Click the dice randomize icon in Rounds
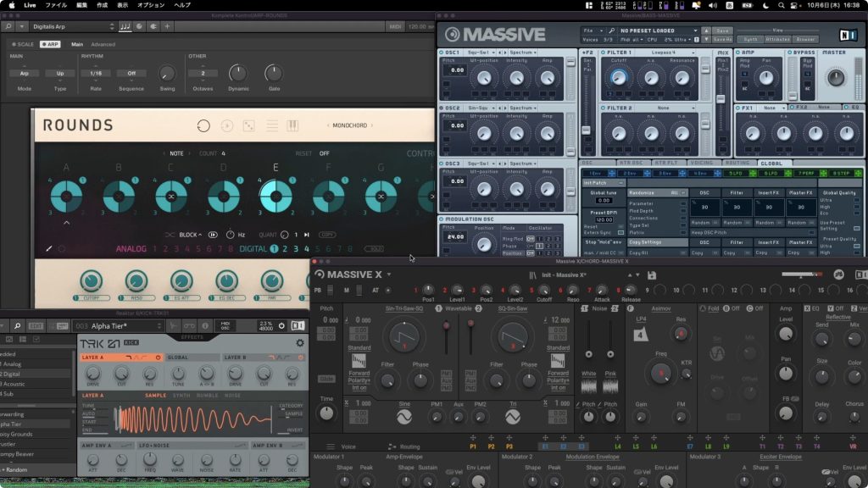 [248, 125]
